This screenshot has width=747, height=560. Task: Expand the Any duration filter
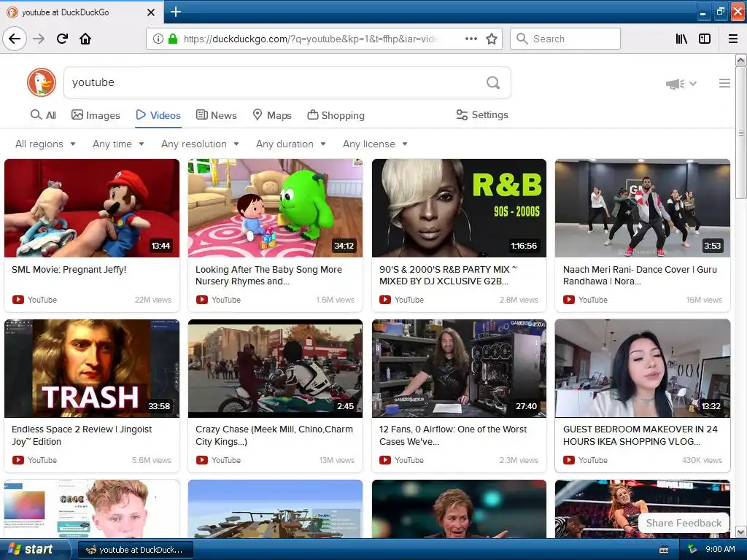click(290, 144)
